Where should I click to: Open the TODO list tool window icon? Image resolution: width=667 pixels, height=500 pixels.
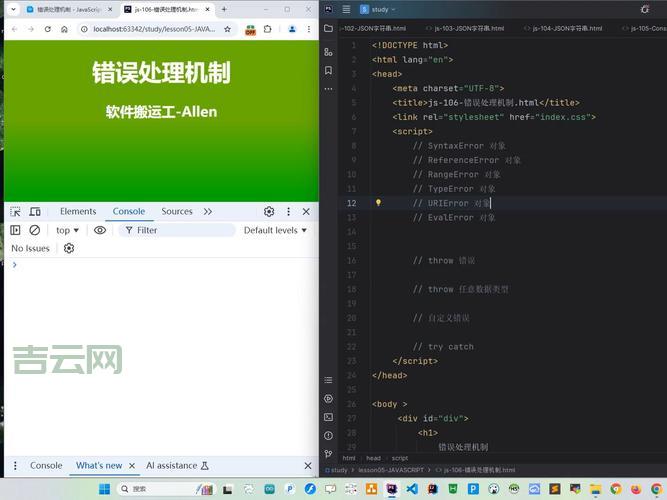click(328, 380)
